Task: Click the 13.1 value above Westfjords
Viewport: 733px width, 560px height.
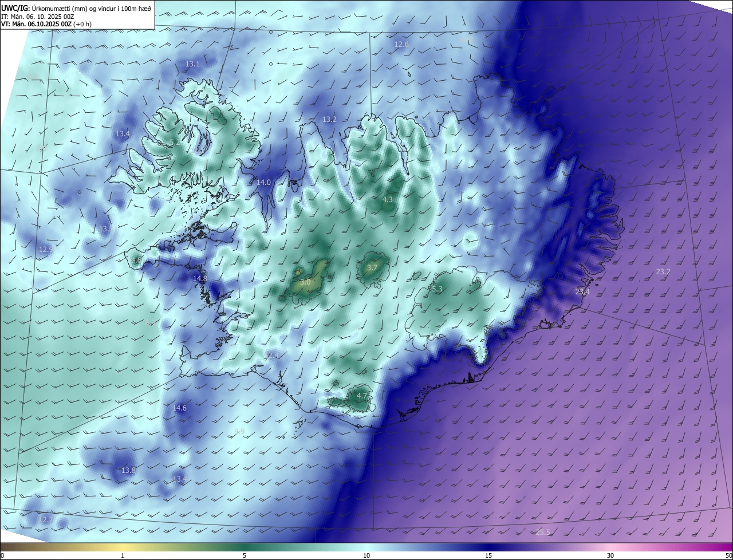Action: click(x=192, y=64)
